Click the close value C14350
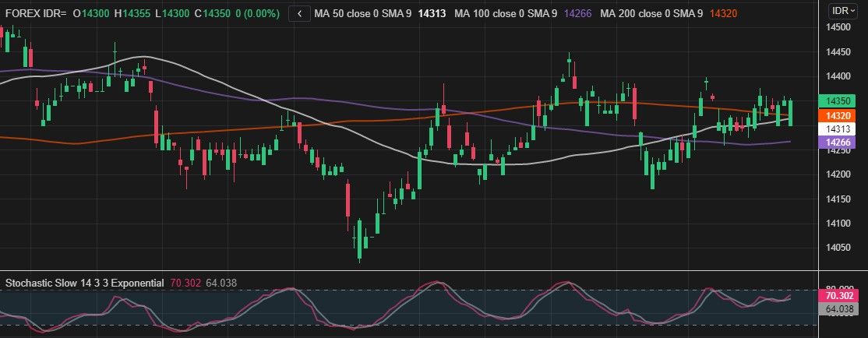The height and width of the screenshot is (338, 868). 213,14
